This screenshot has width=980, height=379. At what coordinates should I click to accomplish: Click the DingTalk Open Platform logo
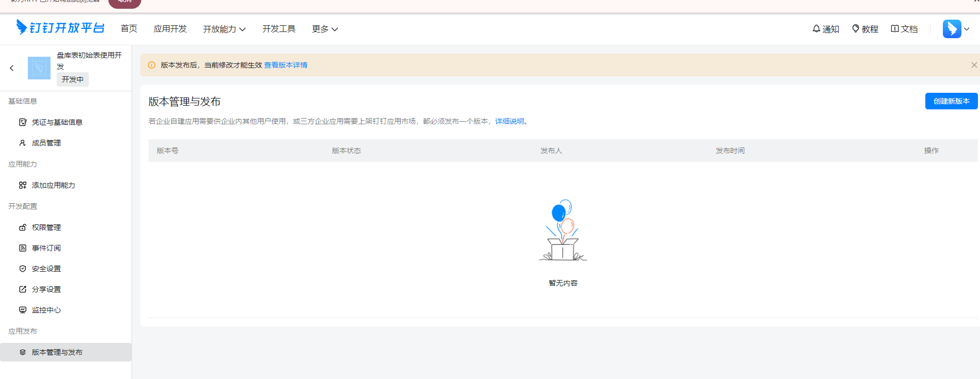60,28
